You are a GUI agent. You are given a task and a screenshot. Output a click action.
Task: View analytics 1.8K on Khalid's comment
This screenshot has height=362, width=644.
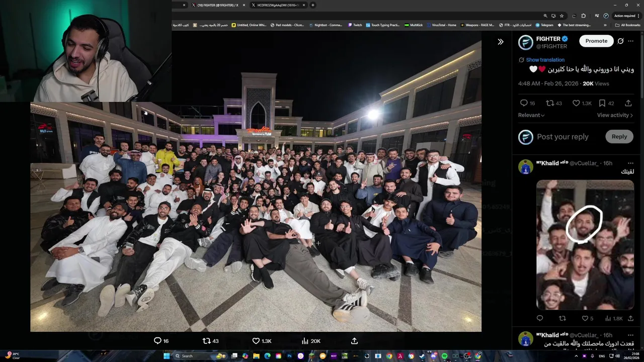pyautogui.click(x=613, y=318)
